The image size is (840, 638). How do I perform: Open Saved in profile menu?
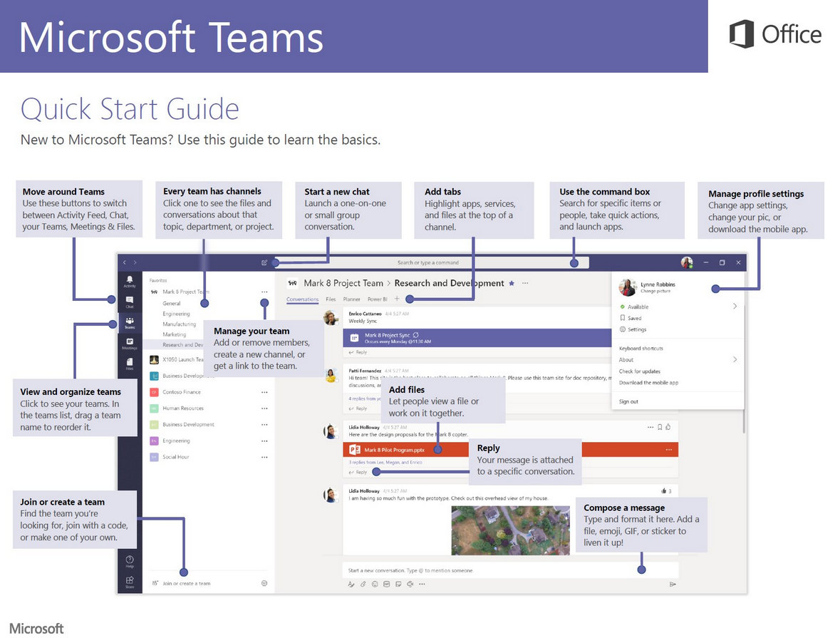[631, 318]
